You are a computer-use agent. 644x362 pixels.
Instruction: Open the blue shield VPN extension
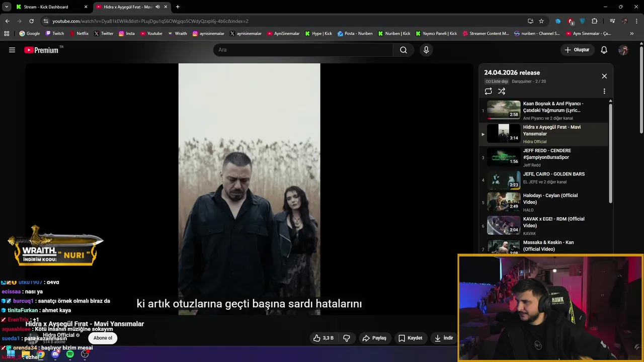point(582,21)
